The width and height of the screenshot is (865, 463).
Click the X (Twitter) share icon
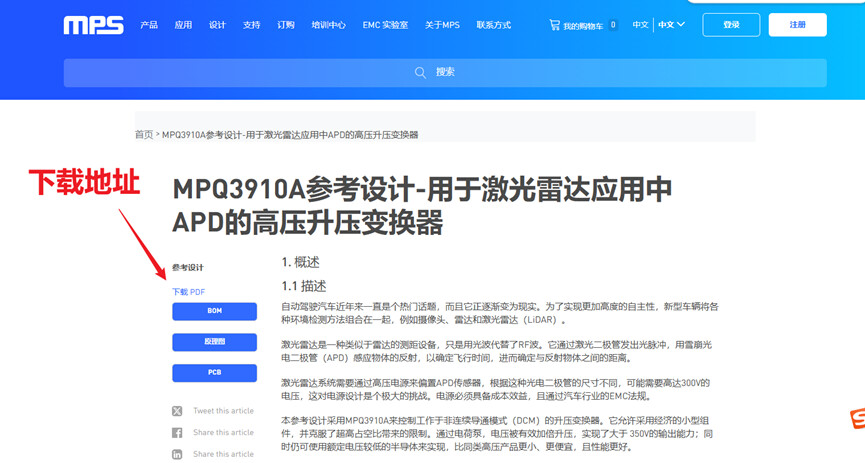177,411
